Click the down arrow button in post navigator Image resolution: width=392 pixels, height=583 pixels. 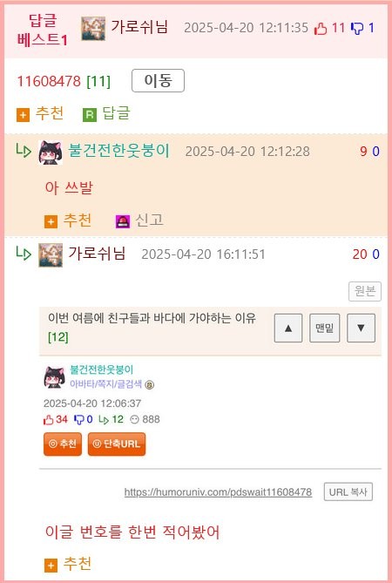[x=361, y=328]
